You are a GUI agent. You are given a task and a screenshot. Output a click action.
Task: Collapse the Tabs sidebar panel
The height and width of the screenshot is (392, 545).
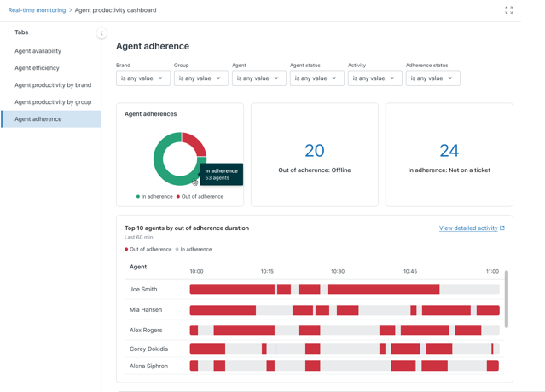[x=101, y=33]
